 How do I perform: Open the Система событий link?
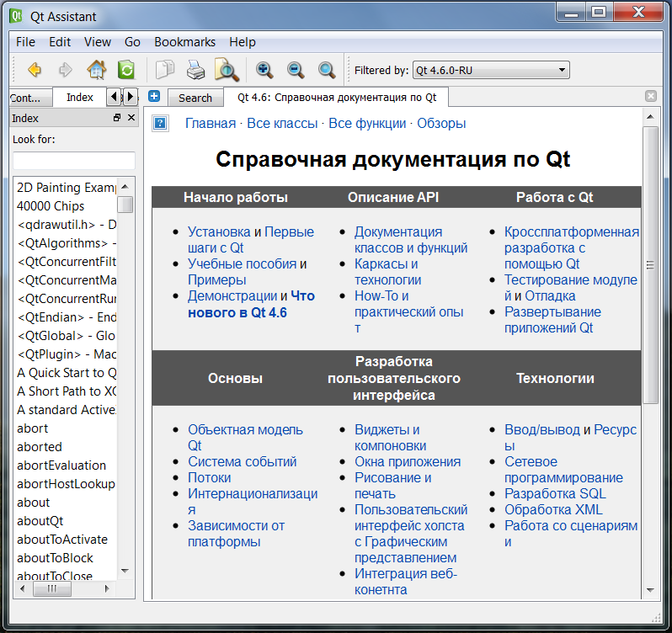coord(243,461)
